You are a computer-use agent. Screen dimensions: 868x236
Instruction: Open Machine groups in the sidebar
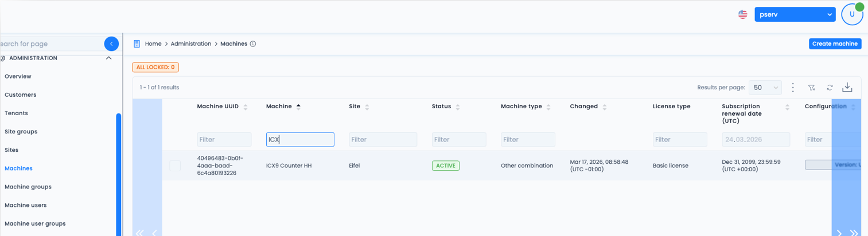tap(28, 187)
